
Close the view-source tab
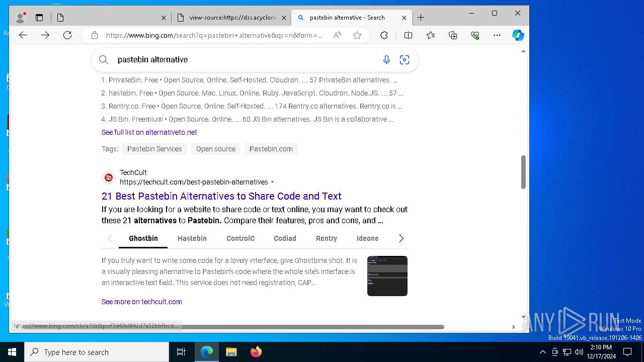pyautogui.click(x=284, y=18)
